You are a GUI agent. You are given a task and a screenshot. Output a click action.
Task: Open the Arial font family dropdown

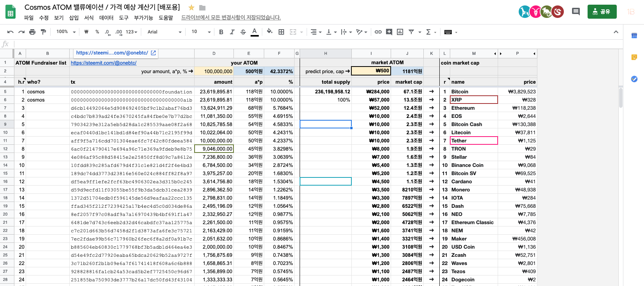pyautogui.click(x=164, y=32)
